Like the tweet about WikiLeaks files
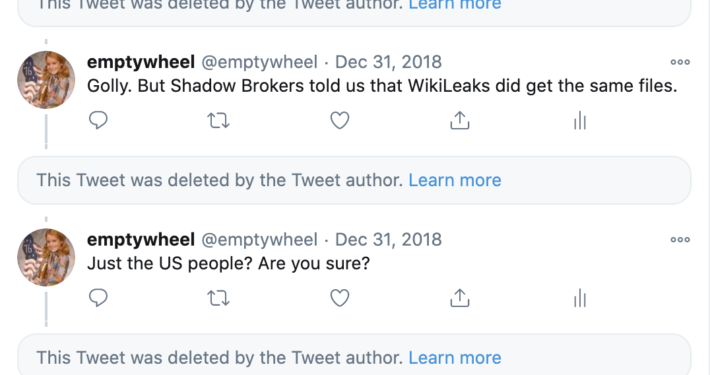Image resolution: width=710 pixels, height=375 pixels. point(340,120)
